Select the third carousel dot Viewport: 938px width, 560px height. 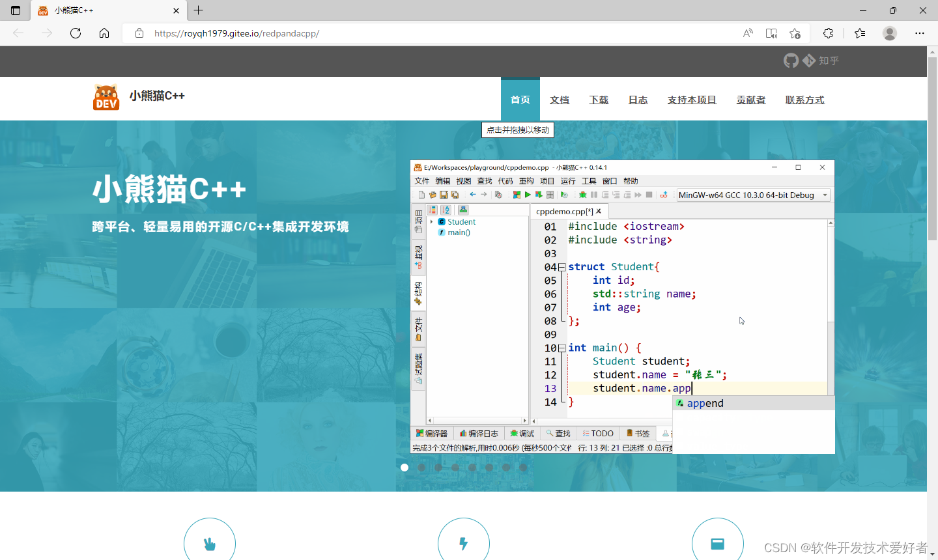pos(438,468)
